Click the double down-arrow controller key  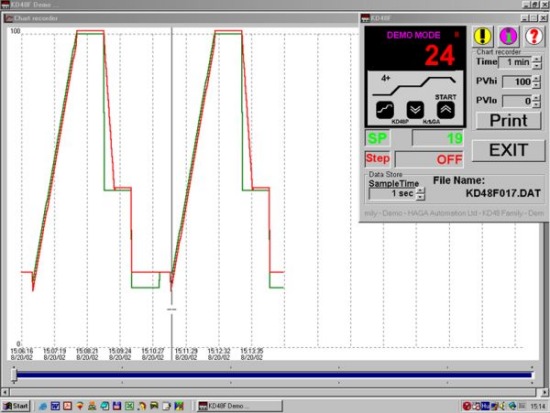click(415, 109)
